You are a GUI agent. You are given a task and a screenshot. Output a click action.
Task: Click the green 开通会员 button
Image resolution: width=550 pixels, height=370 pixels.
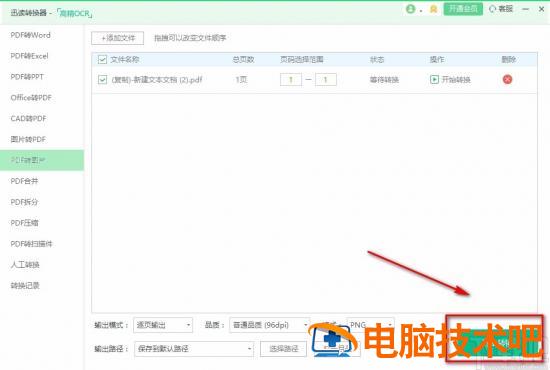point(463,9)
